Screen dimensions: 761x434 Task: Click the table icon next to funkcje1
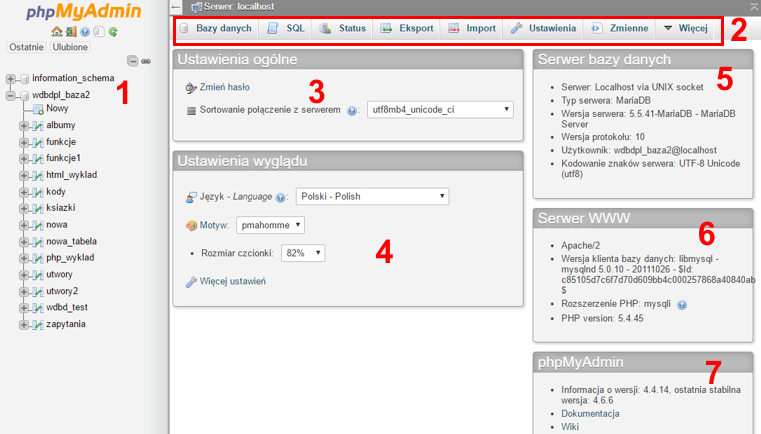pos(38,159)
